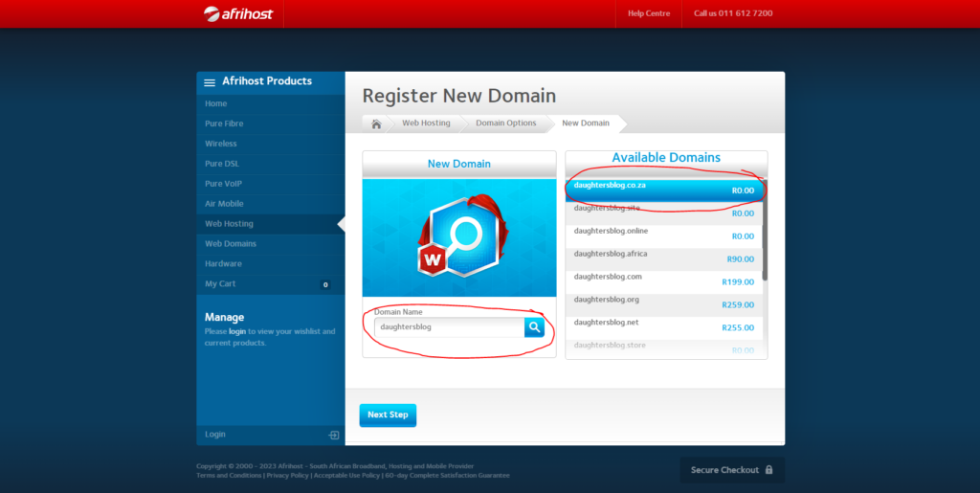The width and height of the screenshot is (980, 493).
Task: Select Web Hosting in the breadcrumb
Action: coord(426,123)
